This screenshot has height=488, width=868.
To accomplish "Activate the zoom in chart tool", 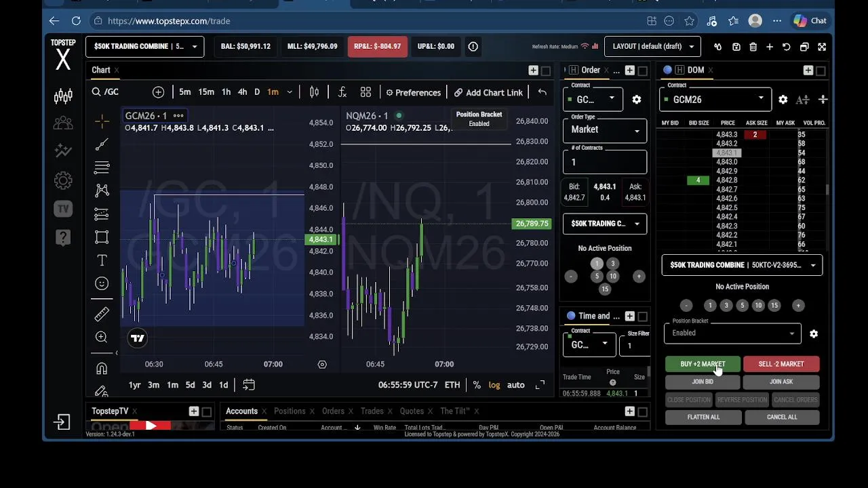I will click(102, 337).
